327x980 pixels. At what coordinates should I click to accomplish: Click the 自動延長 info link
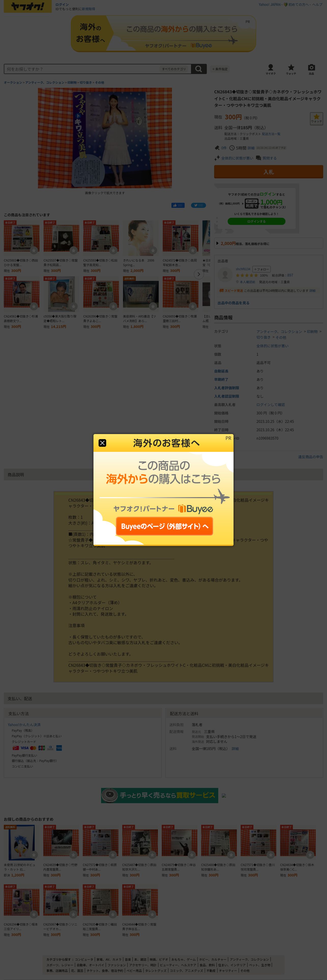[221, 371]
